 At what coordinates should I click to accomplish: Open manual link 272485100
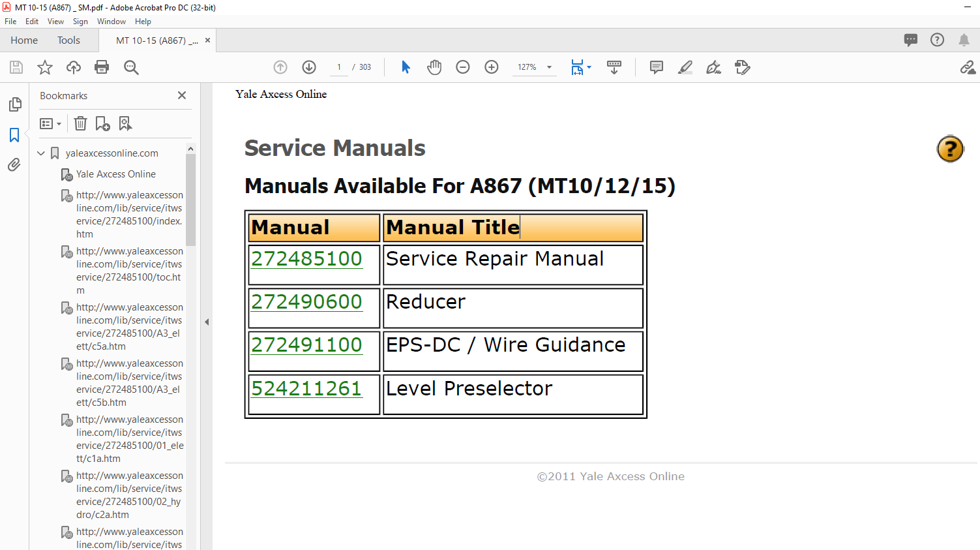coord(306,259)
